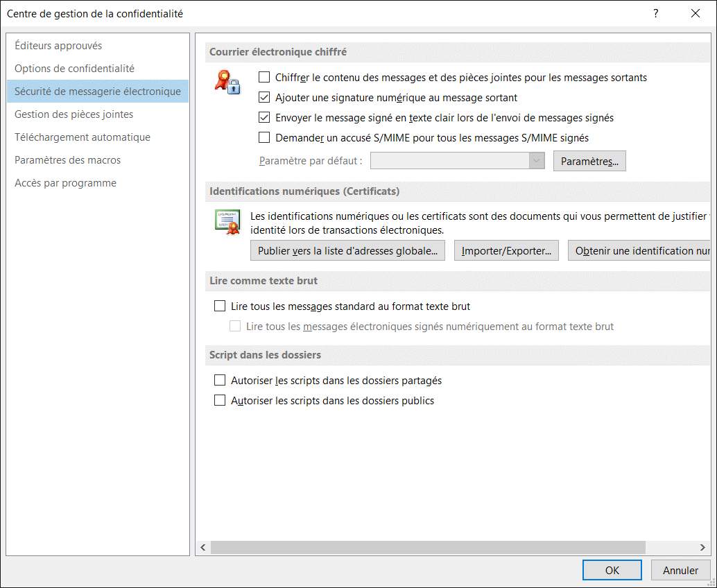The image size is (717, 588).
Task: Go to Paramètres des macros
Action: click(67, 160)
